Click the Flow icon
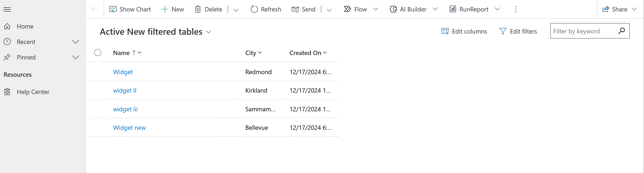The width and height of the screenshot is (644, 173). (x=348, y=9)
